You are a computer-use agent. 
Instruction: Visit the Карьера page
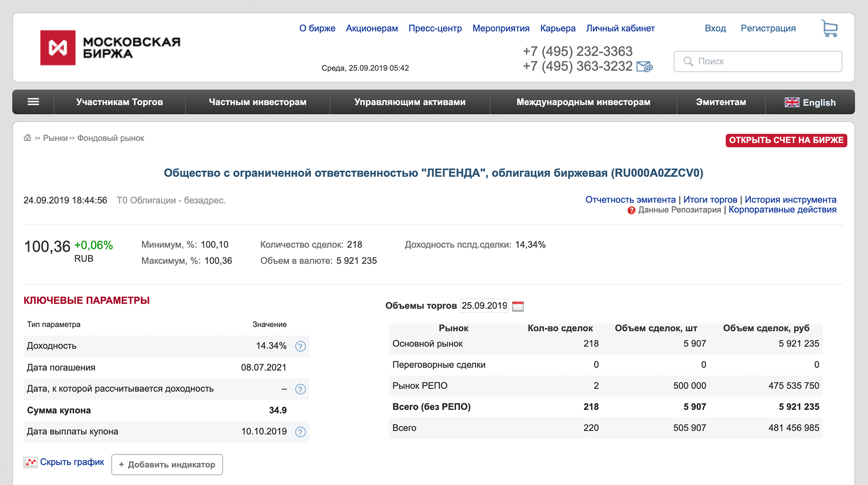point(558,28)
